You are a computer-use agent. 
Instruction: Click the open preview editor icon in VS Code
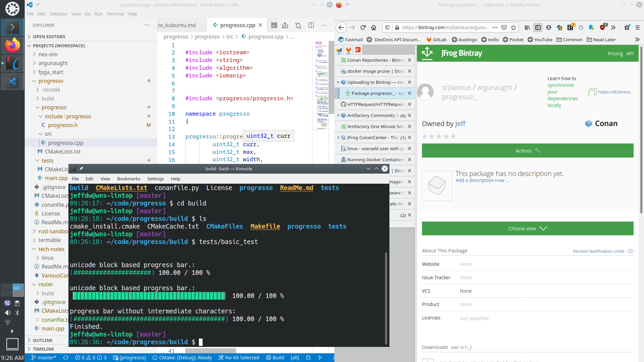pos(274,25)
